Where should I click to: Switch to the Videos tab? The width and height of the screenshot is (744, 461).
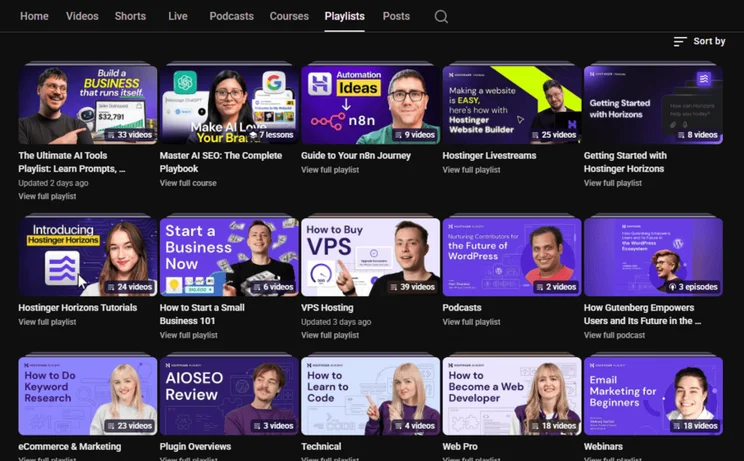pos(82,16)
